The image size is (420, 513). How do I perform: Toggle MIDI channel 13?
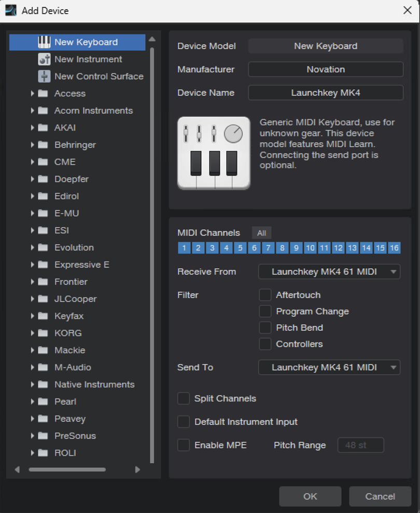(352, 248)
